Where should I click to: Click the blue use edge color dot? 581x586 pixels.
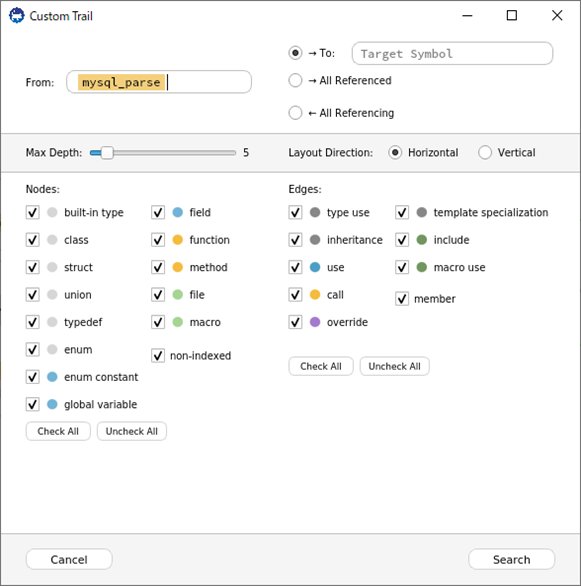[x=315, y=267]
